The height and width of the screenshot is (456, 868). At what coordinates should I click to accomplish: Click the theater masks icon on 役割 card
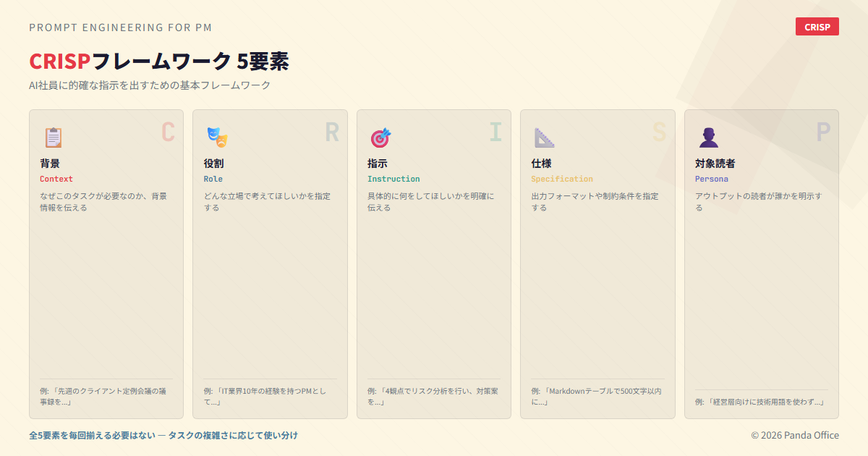pyautogui.click(x=216, y=138)
